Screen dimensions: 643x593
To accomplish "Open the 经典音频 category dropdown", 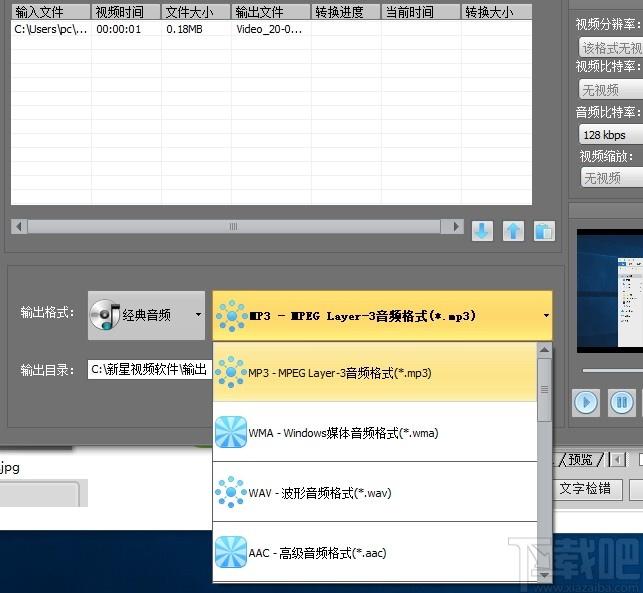I will (146, 315).
